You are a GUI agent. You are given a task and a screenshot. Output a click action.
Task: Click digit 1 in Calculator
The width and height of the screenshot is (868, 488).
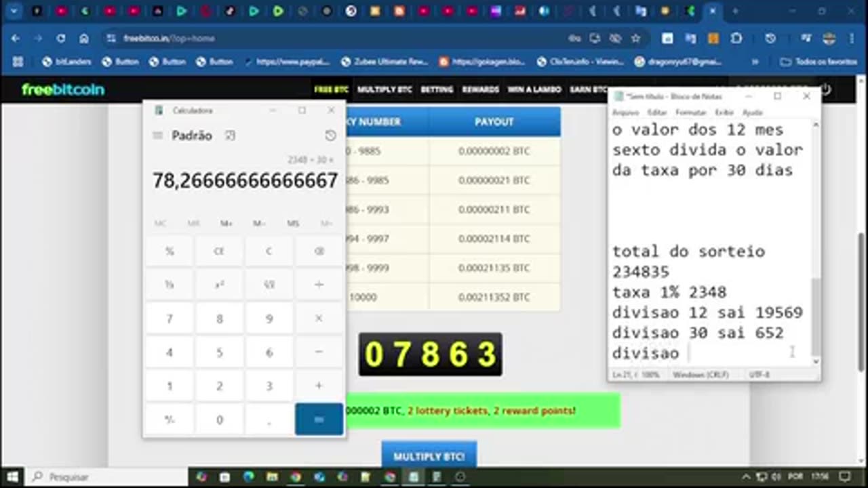(170, 386)
